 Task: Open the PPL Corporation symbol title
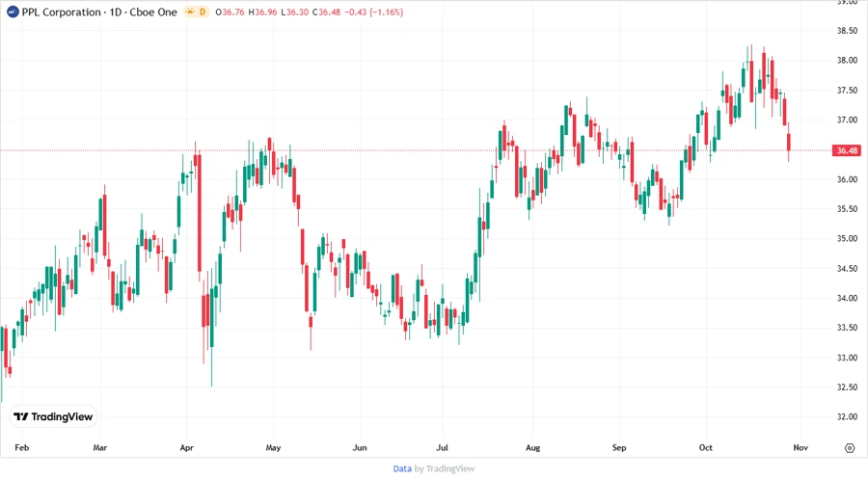[99, 13]
